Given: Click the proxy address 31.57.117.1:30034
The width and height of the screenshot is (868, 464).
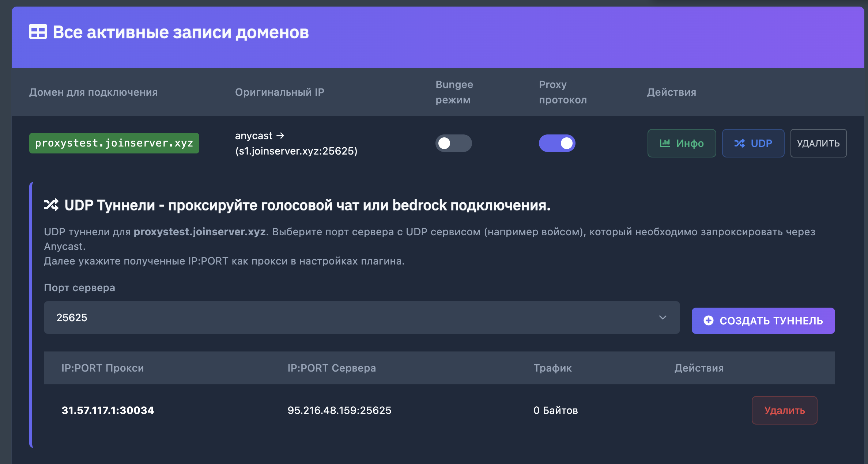Looking at the screenshot, I should click(108, 410).
